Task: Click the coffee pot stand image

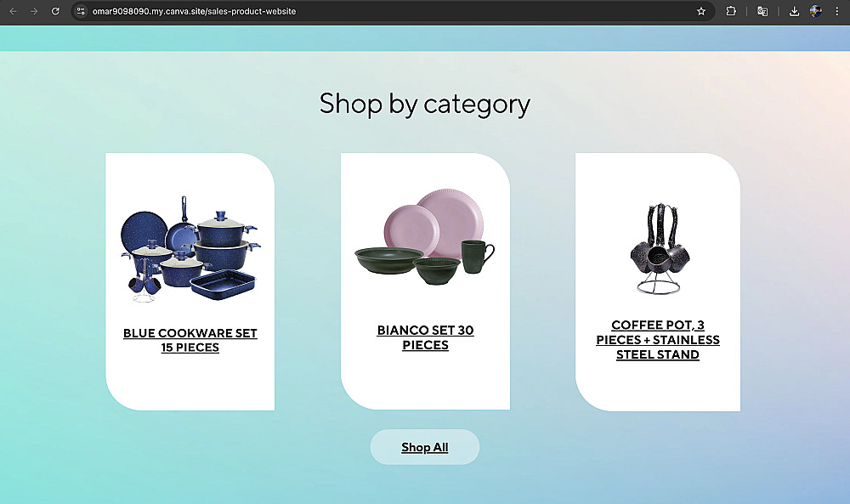Action: pyautogui.click(x=658, y=248)
